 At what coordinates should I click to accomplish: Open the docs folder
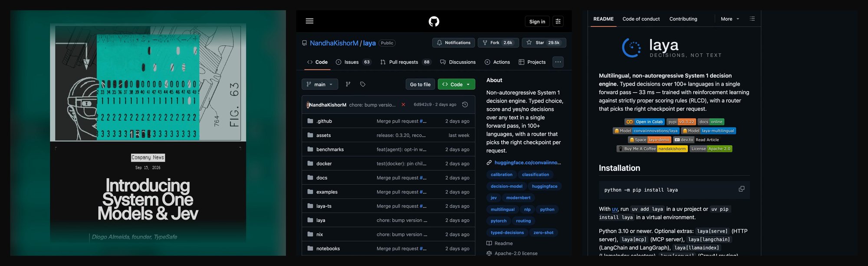(322, 178)
